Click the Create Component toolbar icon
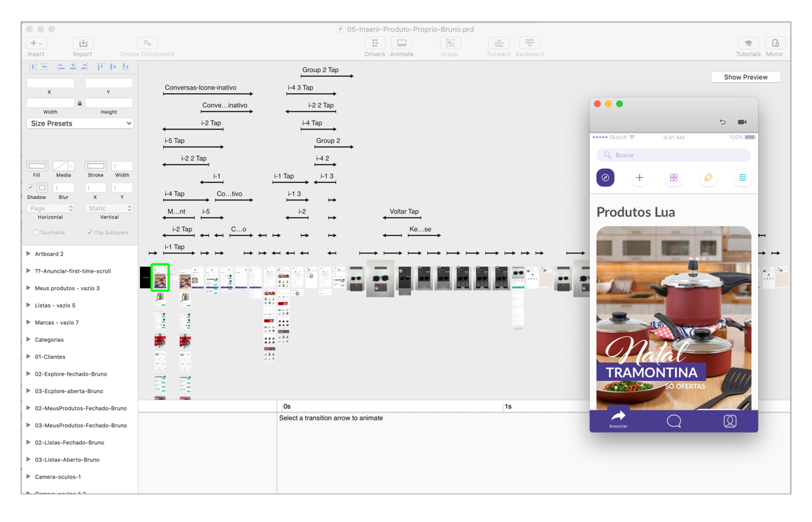The image size is (812, 522). (148, 43)
